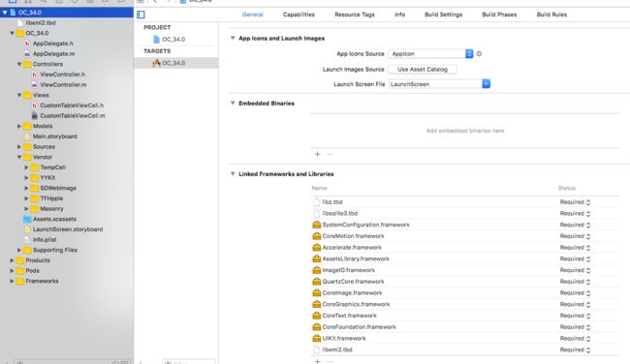The image size is (630, 364).
Task: Click the arrow icon next to App Icons Source
Action: click(x=479, y=54)
